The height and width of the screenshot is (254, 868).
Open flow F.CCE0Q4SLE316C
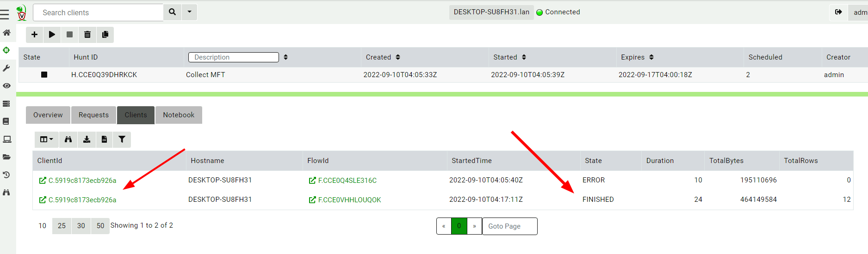pyautogui.click(x=343, y=181)
